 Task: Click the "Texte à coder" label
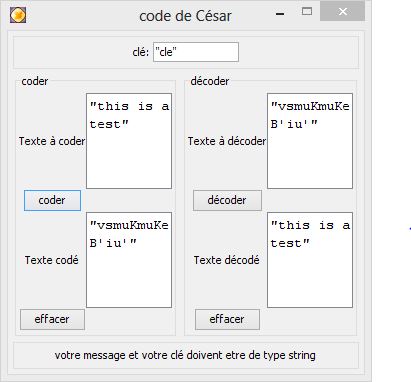tap(52, 141)
